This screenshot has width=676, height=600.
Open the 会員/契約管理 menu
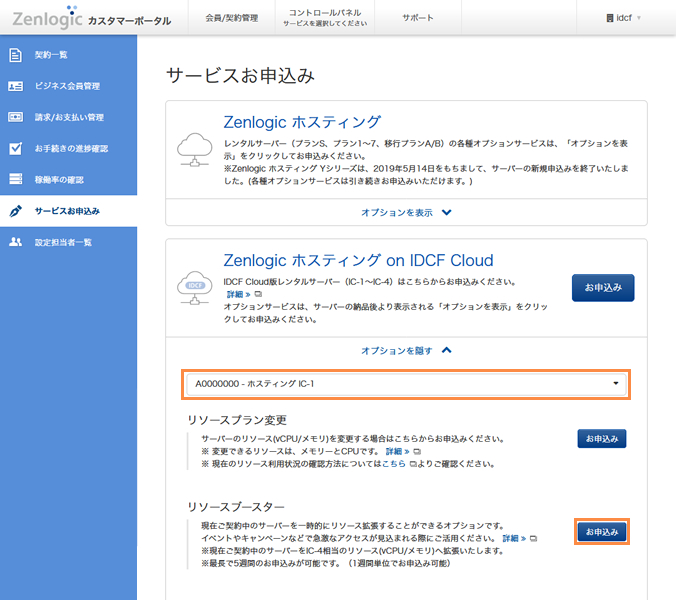click(x=231, y=18)
